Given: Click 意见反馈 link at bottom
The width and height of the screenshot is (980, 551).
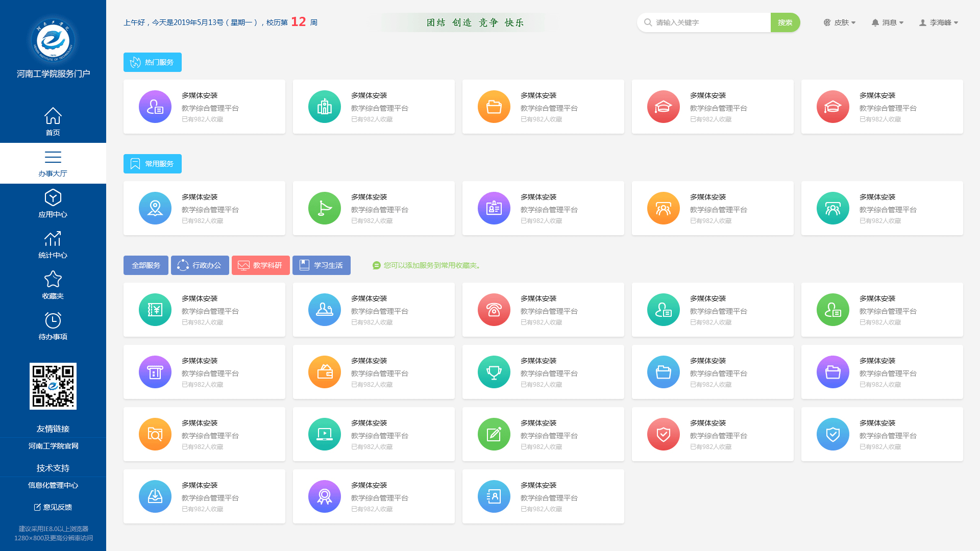Looking at the screenshot, I should 53,506.
